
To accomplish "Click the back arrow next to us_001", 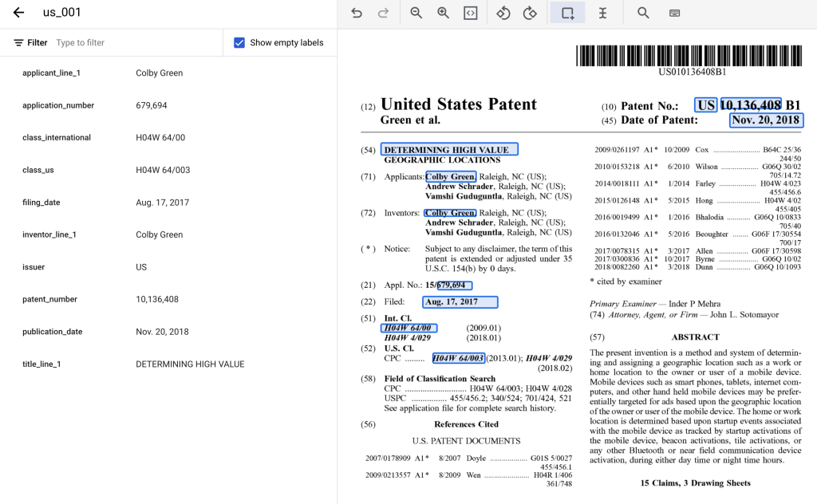I will click(x=18, y=13).
